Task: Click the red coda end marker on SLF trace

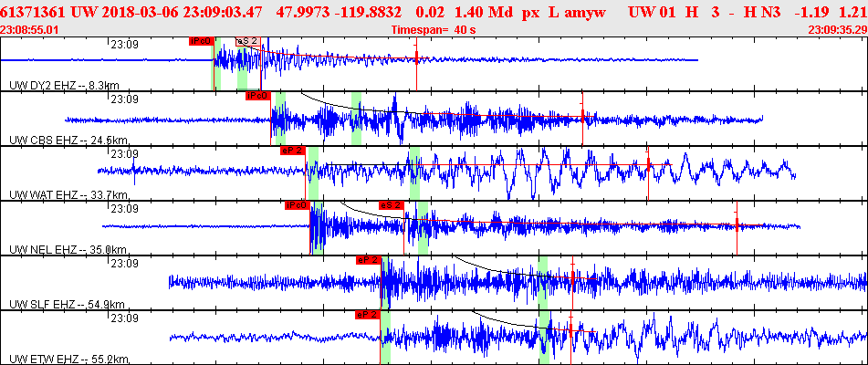Action: (x=572, y=278)
